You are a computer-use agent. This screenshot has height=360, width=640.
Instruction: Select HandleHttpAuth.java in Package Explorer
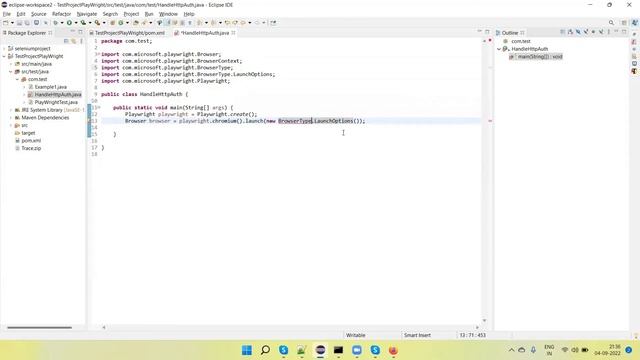coord(58,95)
